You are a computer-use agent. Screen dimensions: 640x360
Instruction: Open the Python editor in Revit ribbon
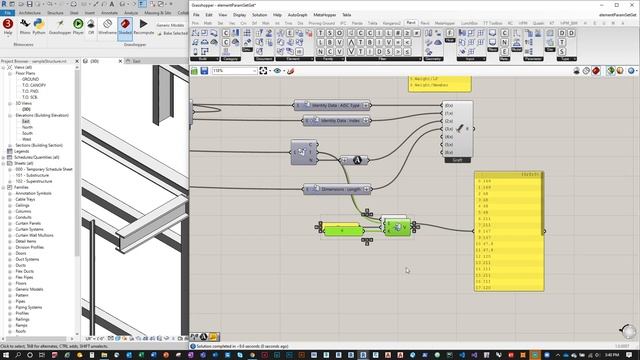39,26
